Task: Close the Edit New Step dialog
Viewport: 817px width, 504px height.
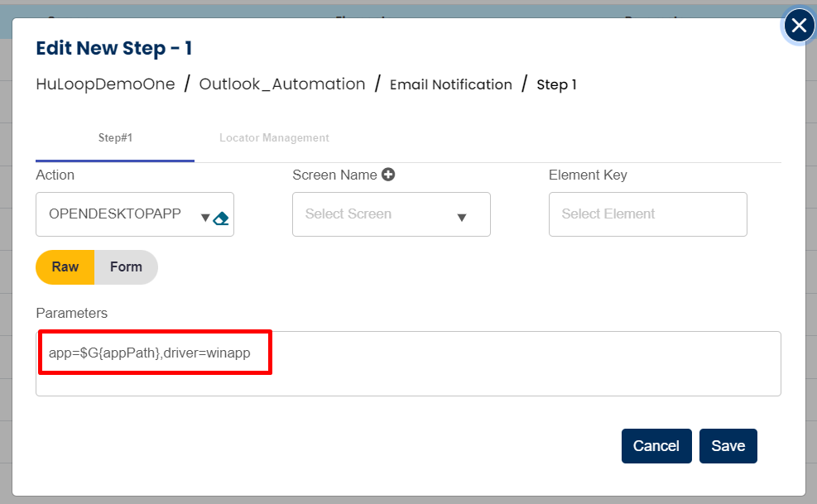Action: tap(799, 26)
